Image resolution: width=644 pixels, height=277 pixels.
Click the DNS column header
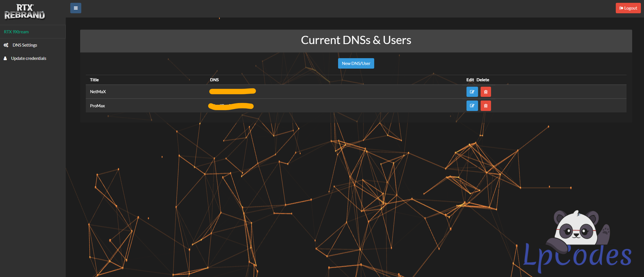point(214,80)
